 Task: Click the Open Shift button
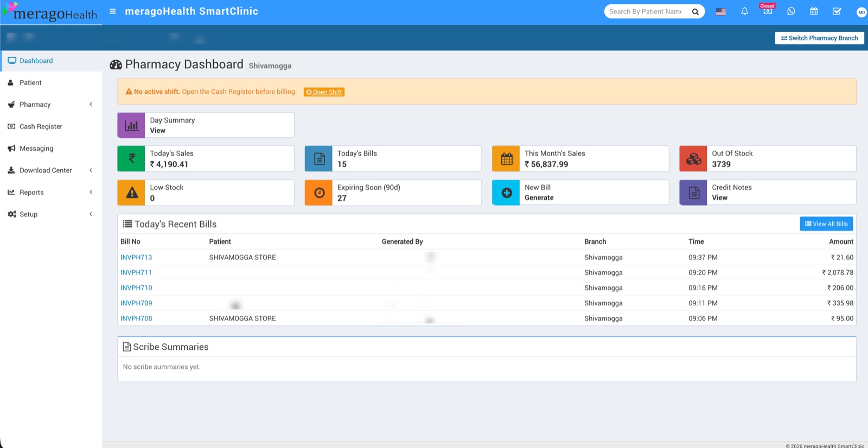[324, 92]
